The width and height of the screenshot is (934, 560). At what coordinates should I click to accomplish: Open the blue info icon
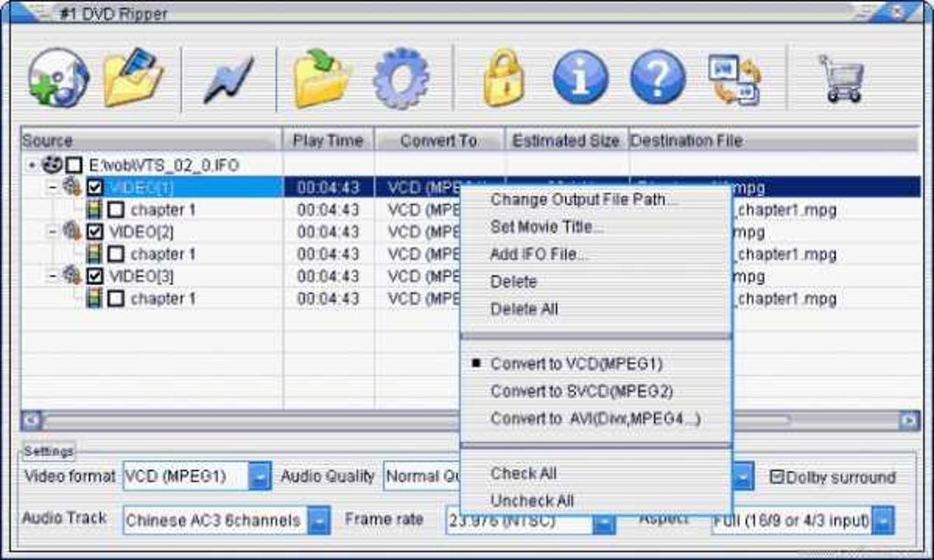click(x=581, y=78)
